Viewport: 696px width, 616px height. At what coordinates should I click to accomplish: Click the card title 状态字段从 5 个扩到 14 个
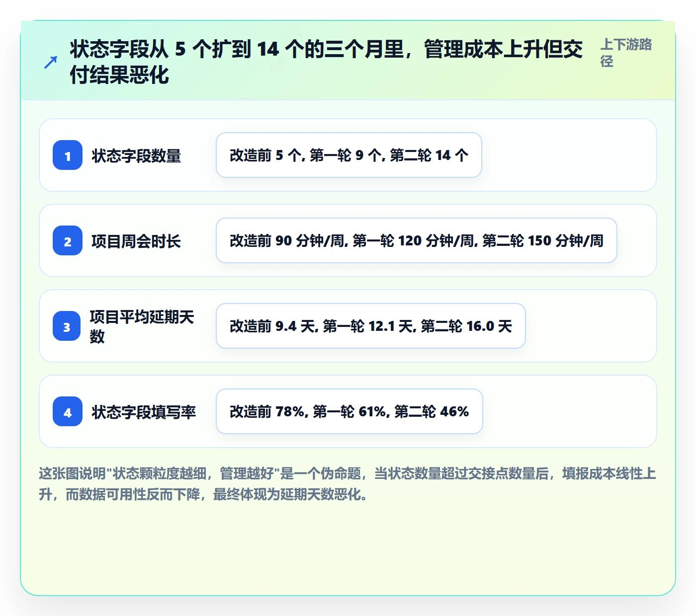[327, 62]
